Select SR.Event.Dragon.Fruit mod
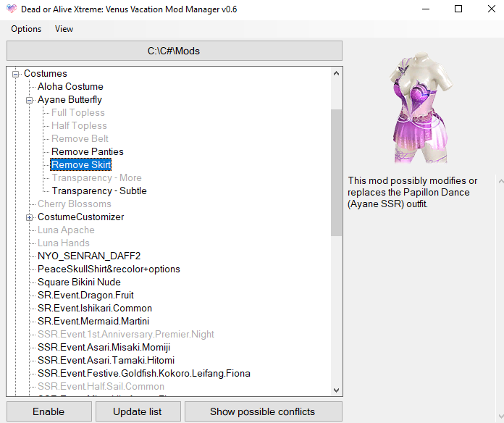Image resolution: width=504 pixels, height=423 pixels. pyautogui.click(x=85, y=295)
